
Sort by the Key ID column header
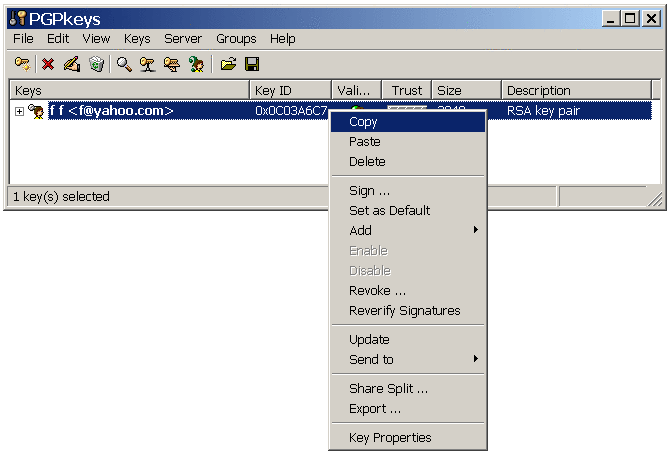291,90
